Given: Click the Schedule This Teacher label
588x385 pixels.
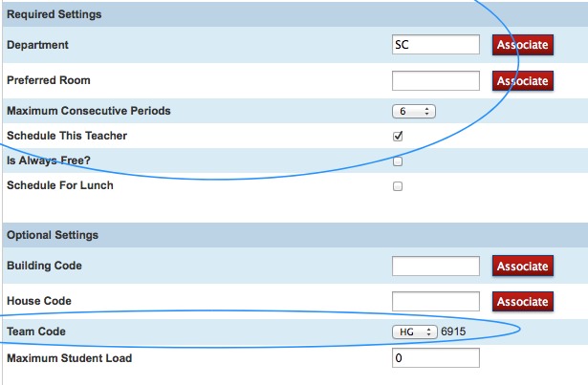Looking at the screenshot, I should pos(67,137).
